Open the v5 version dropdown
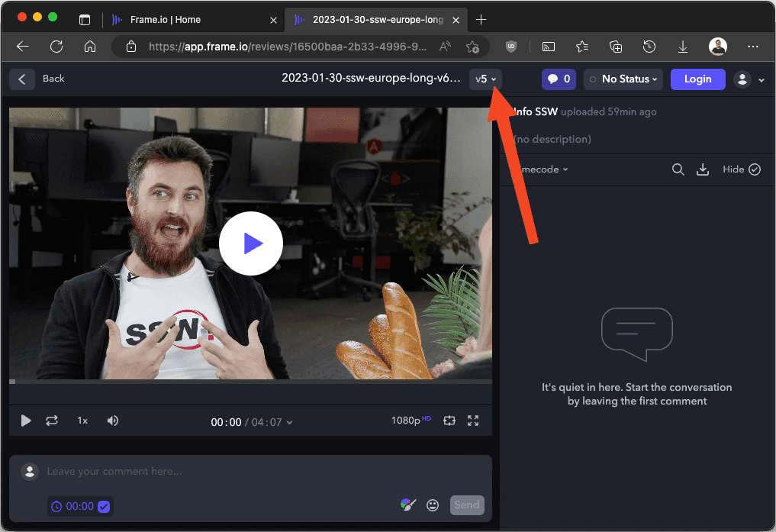The height and width of the screenshot is (532, 776). click(x=485, y=79)
